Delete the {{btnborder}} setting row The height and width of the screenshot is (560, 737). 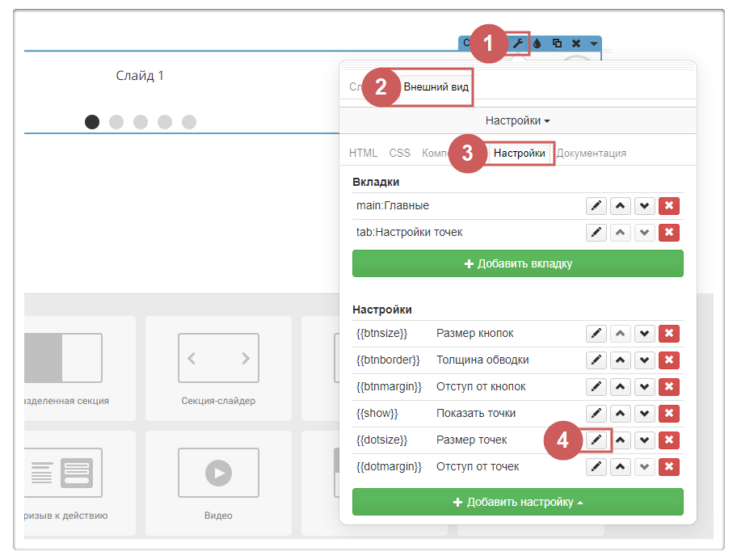(668, 360)
